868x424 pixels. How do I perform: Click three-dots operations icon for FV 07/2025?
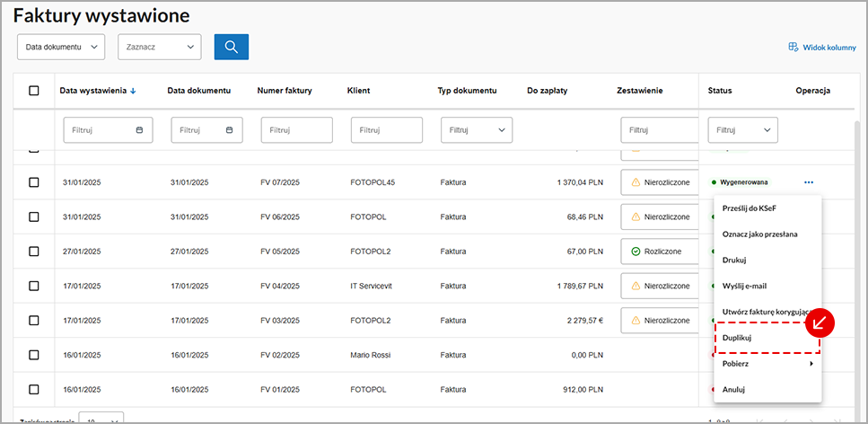coord(809,182)
